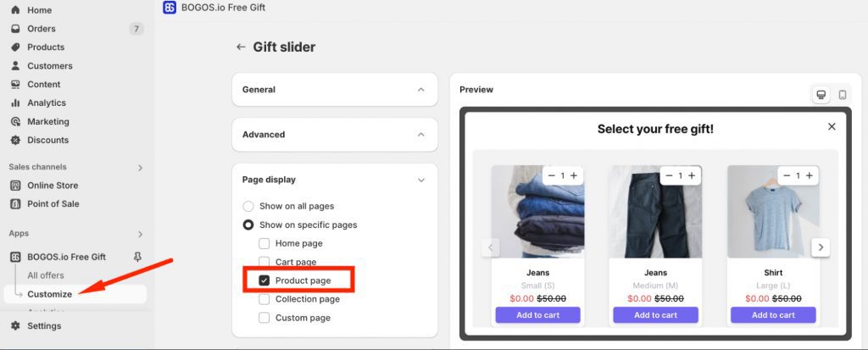The image size is (868, 350).
Task: Expand the General section
Action: (x=420, y=90)
